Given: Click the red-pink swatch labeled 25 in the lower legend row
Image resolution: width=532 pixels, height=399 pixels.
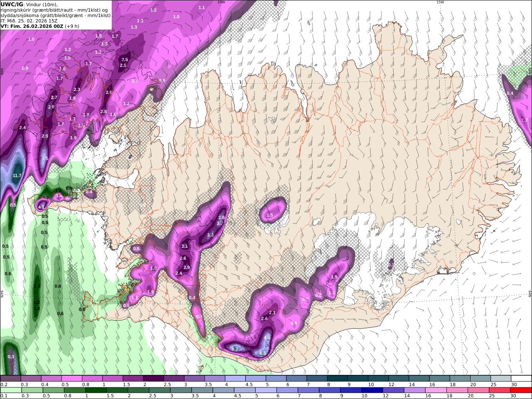Looking at the screenshot, I should 500,390.
